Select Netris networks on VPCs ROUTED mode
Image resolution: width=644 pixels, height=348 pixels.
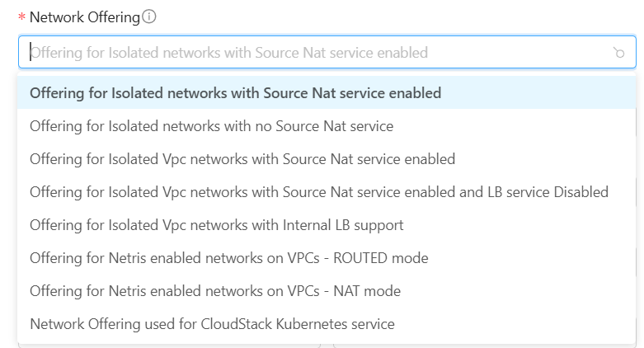click(x=228, y=258)
